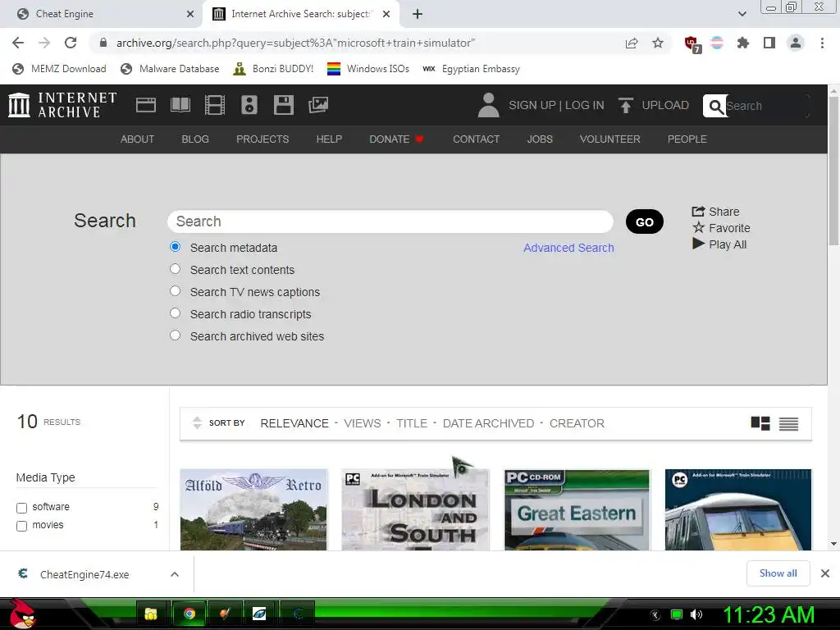Open the Software floppy disk icon
This screenshot has width=840, height=630.
click(283, 105)
